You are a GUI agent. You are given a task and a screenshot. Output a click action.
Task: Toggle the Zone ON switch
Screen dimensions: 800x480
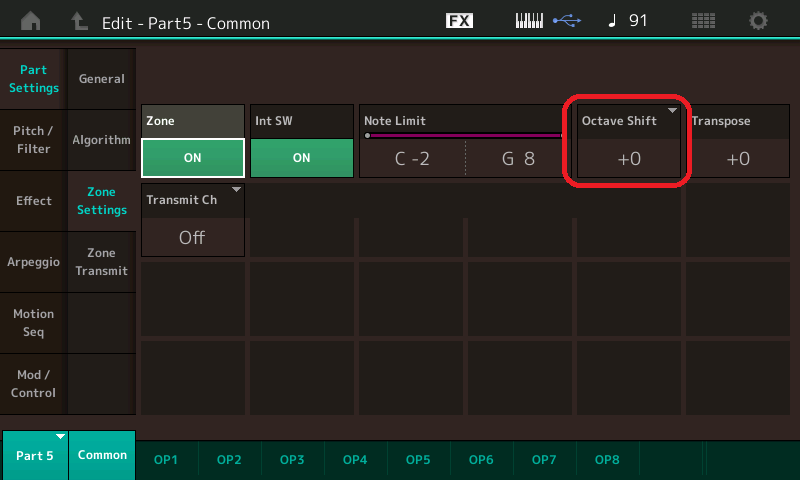[192, 157]
